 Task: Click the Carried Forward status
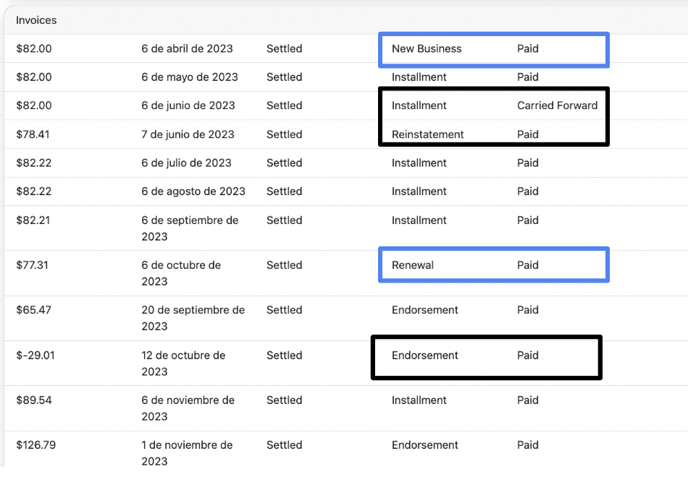coord(557,106)
